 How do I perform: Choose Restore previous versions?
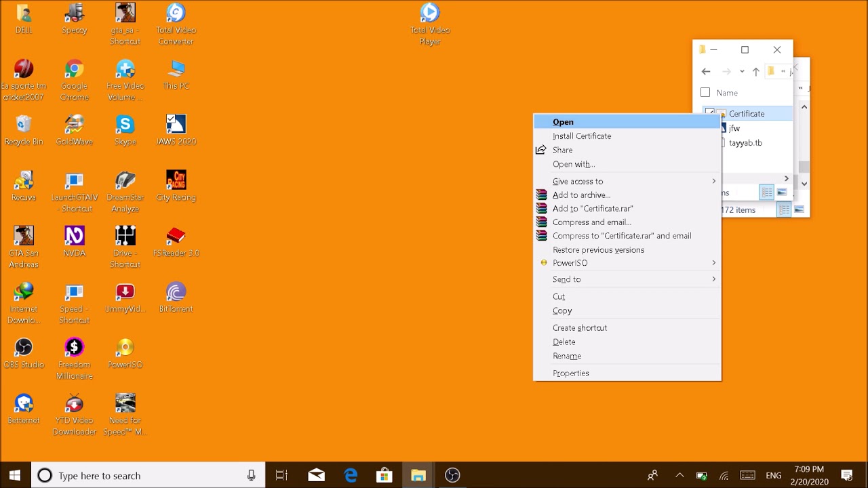click(627, 250)
